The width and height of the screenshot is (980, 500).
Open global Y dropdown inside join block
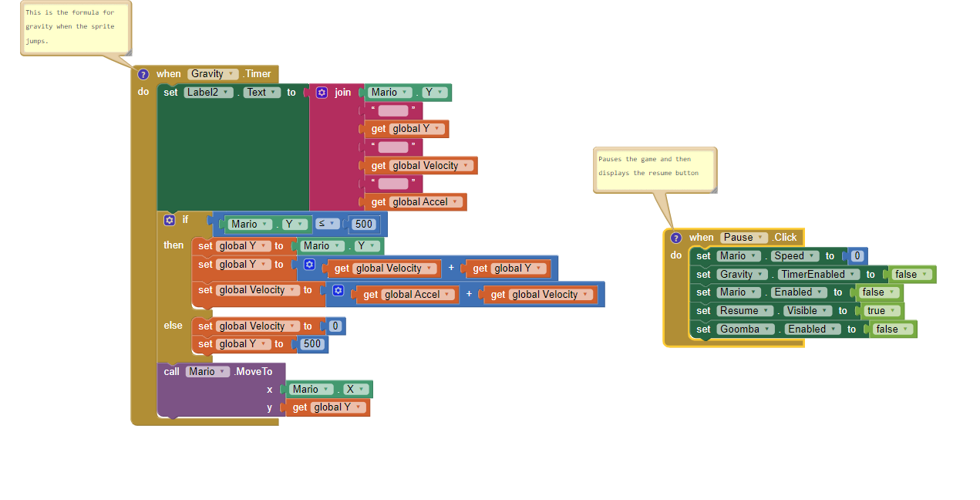417,129
